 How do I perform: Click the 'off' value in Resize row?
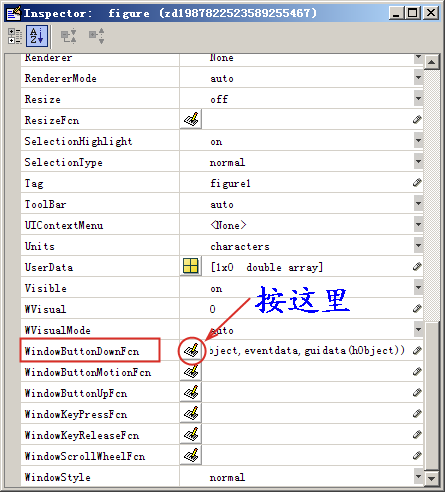tap(219, 99)
